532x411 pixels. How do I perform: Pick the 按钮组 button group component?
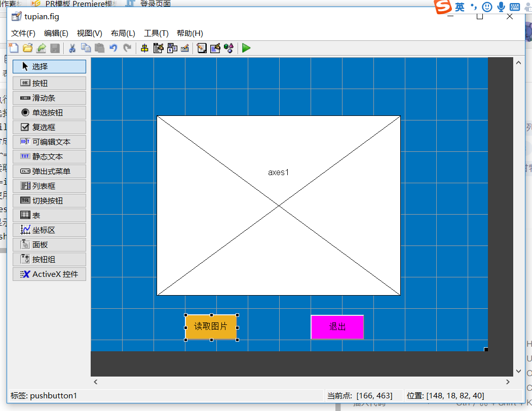point(49,259)
